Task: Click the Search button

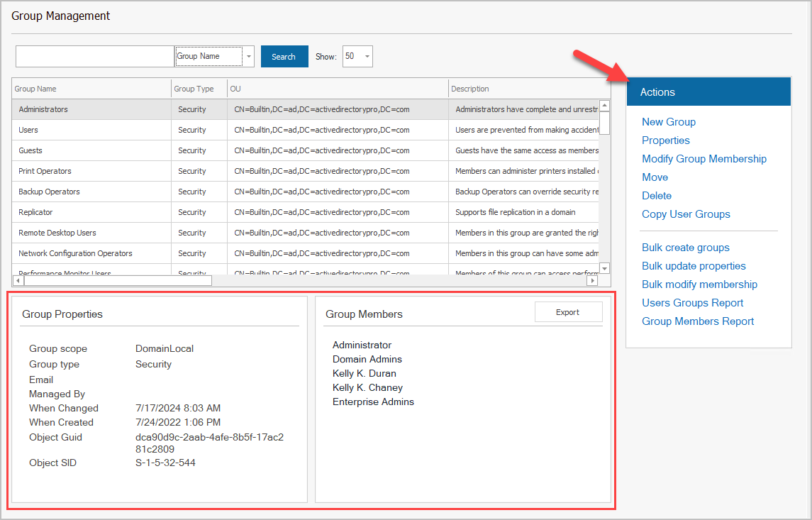Action: [284, 57]
